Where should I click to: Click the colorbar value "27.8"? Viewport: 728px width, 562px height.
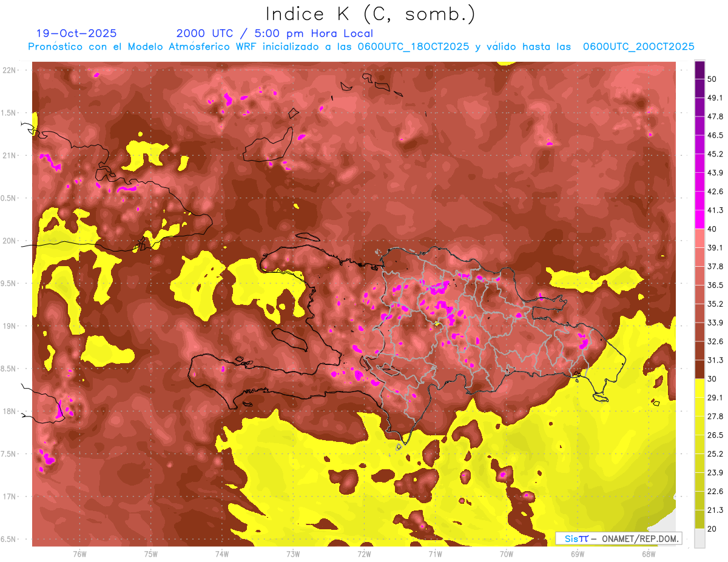[715, 416]
